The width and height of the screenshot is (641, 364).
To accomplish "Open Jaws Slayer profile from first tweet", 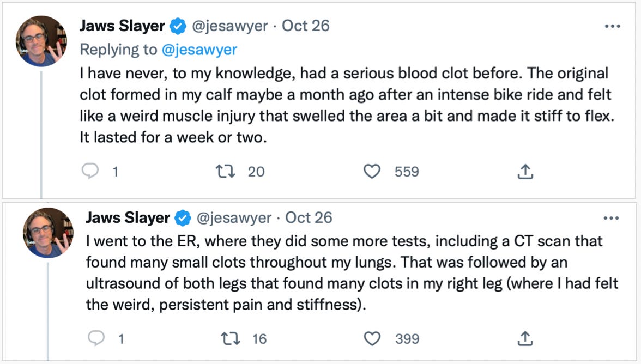I will pos(122,26).
